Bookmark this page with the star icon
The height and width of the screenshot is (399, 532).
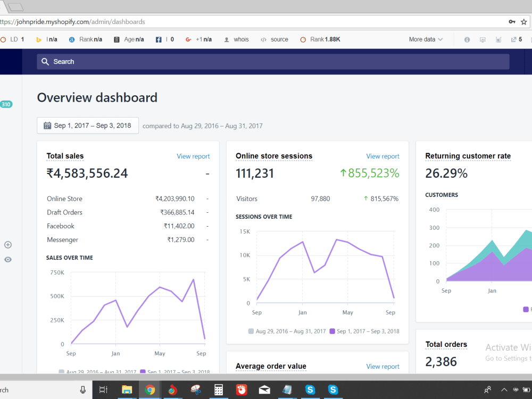(524, 22)
